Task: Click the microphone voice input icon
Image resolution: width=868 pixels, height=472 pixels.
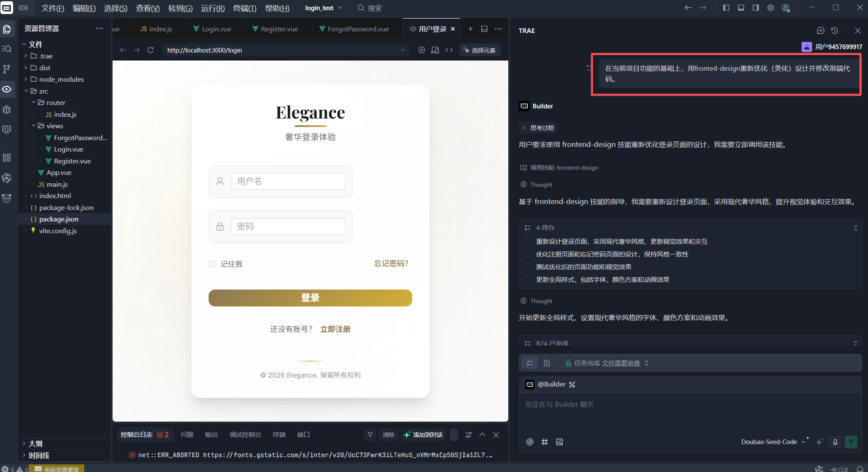Action: tap(835, 442)
